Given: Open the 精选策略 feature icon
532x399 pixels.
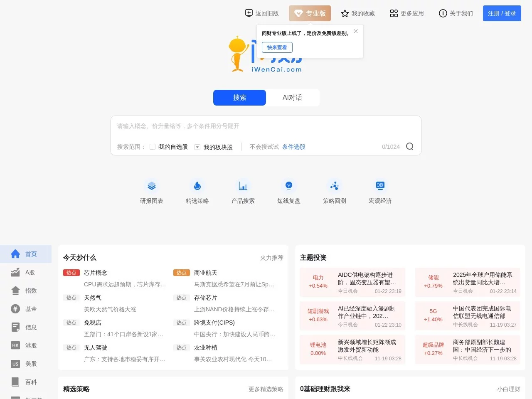Looking at the screenshot, I should click(x=197, y=191).
